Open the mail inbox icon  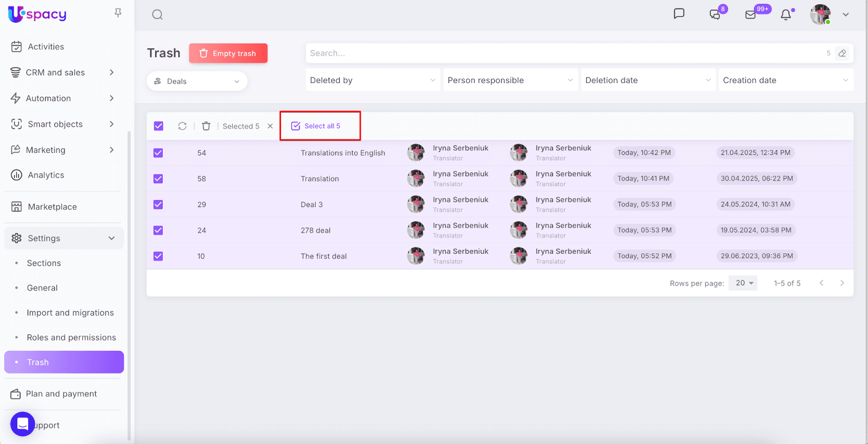751,15
